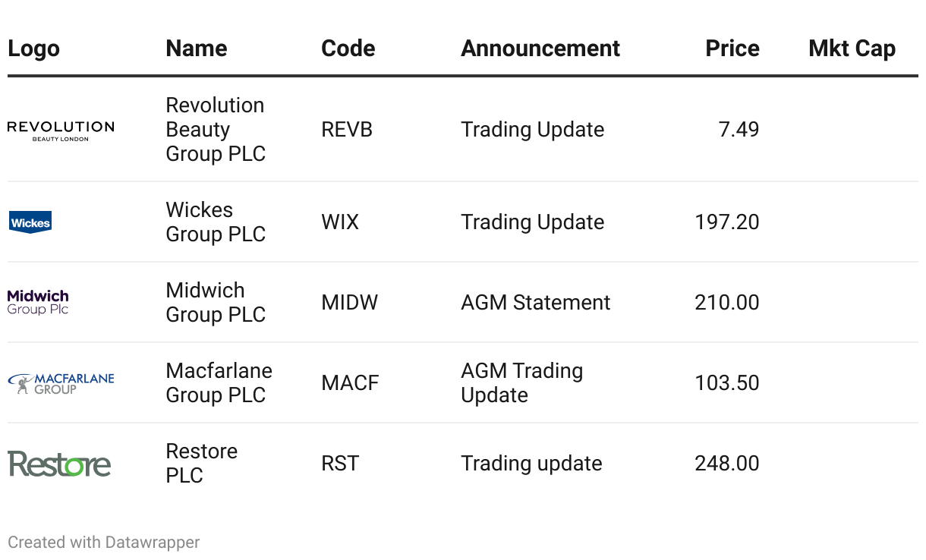Click the WIX ticker code
This screenshot has height=560, width=926.
340,222
